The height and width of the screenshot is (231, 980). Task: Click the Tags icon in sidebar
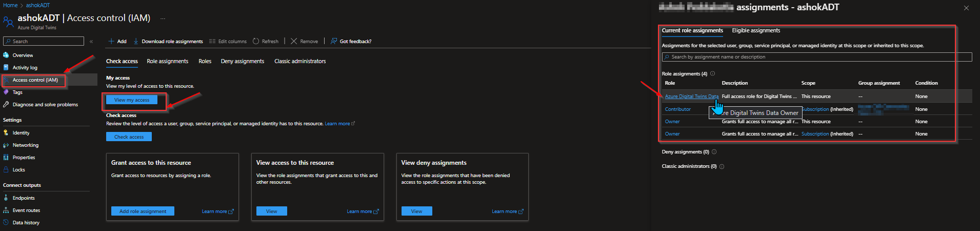6,92
